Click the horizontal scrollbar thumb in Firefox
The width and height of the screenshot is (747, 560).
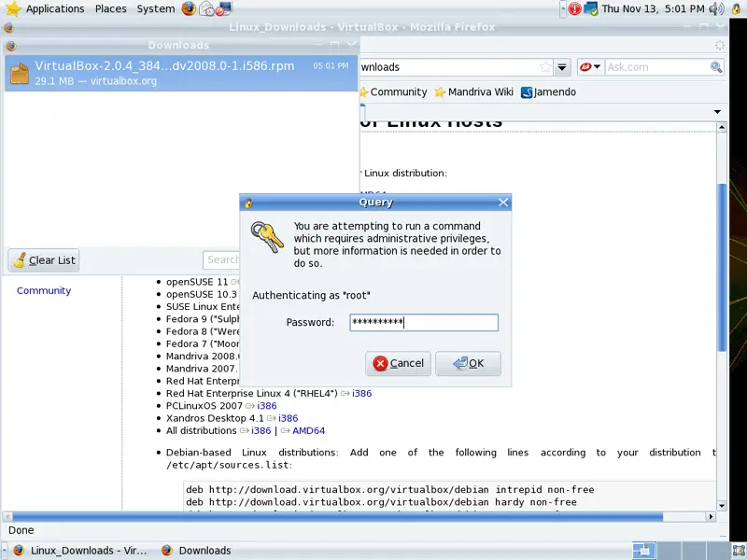[337, 516]
